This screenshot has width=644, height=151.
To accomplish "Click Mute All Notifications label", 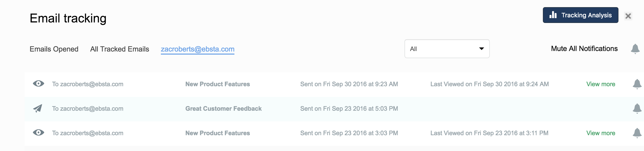I will (x=584, y=49).
